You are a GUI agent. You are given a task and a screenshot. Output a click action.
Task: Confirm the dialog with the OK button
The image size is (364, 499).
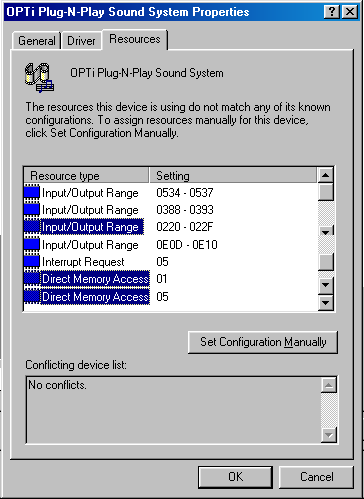point(235,477)
